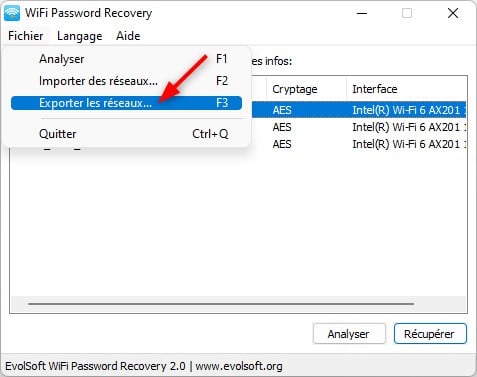Minimize the WiFi Password Recovery window
Viewport: 477px width, 377px height.
point(362,13)
